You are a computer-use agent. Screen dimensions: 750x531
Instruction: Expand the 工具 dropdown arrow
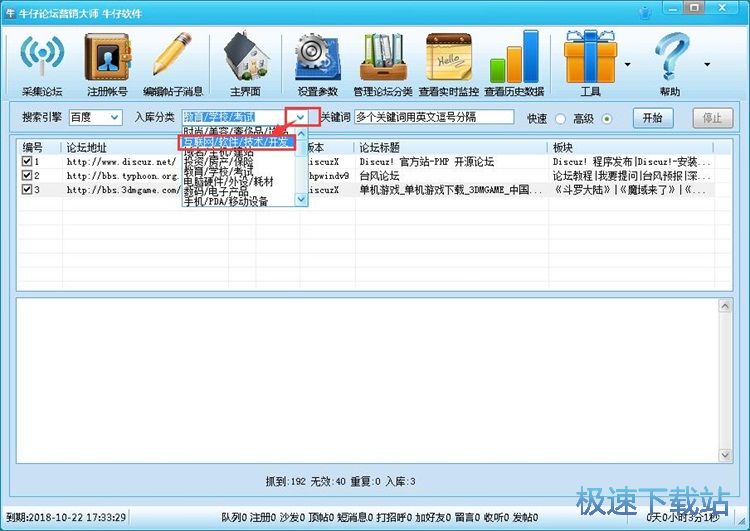628,64
